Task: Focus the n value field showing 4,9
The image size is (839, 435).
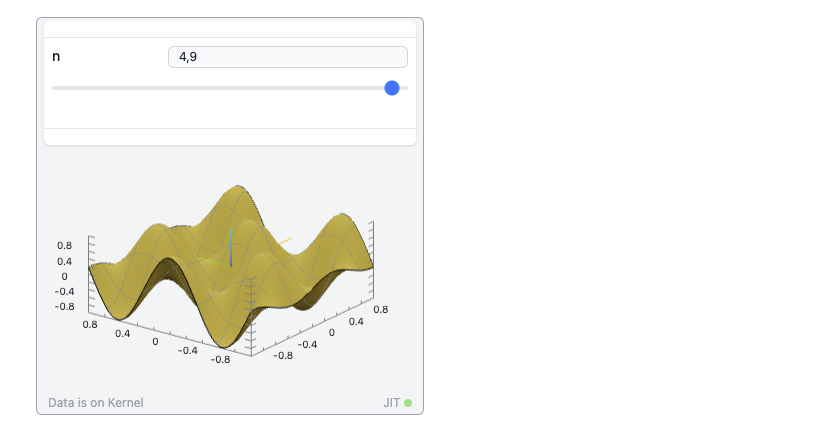Action: coord(287,57)
